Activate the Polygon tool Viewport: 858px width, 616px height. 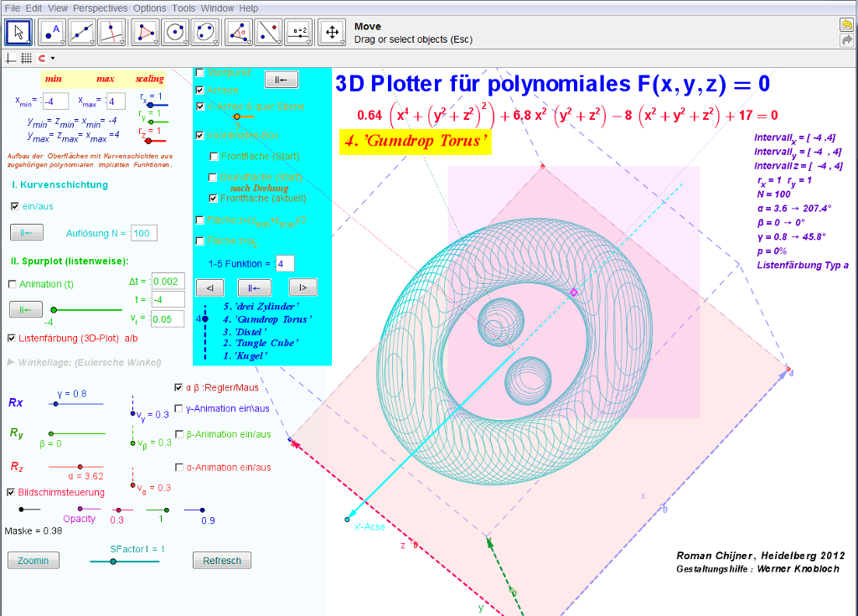coord(147,33)
